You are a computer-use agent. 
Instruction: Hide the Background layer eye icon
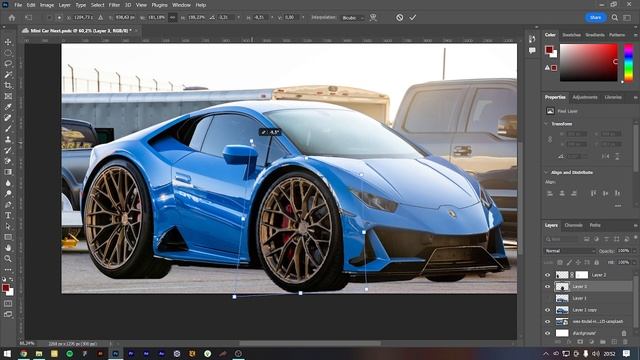(x=548, y=333)
